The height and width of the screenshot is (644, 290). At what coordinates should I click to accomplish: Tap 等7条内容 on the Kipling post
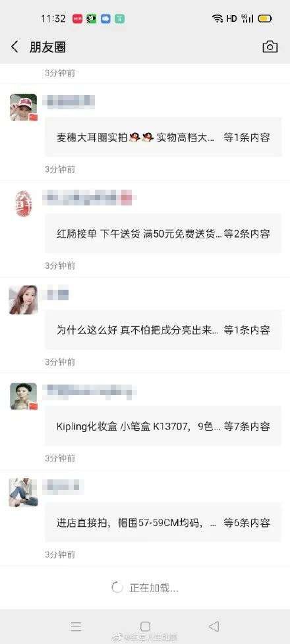[x=246, y=426]
